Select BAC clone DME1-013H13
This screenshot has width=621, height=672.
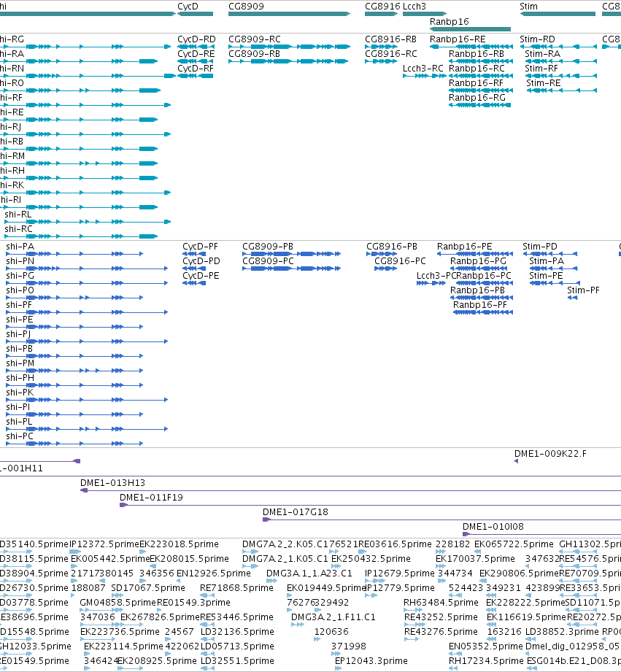click(112, 482)
